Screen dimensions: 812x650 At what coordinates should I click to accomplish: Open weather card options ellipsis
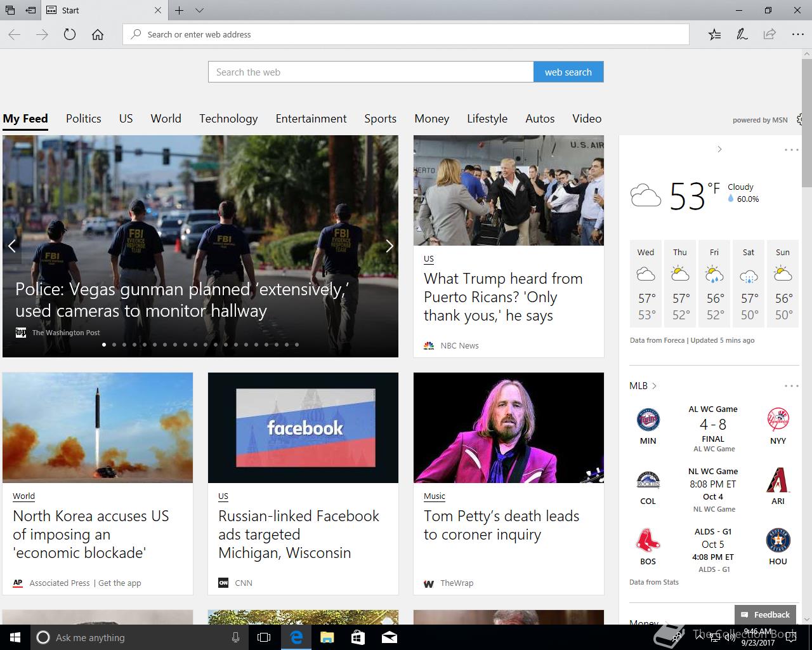791,150
